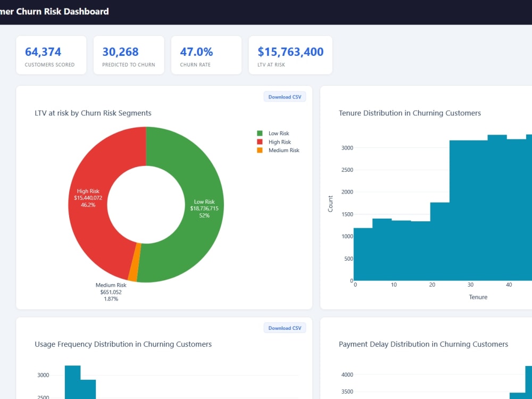Click the first tenure histogram bar near 0
The width and height of the screenshot is (532, 399).
[x=363, y=254]
